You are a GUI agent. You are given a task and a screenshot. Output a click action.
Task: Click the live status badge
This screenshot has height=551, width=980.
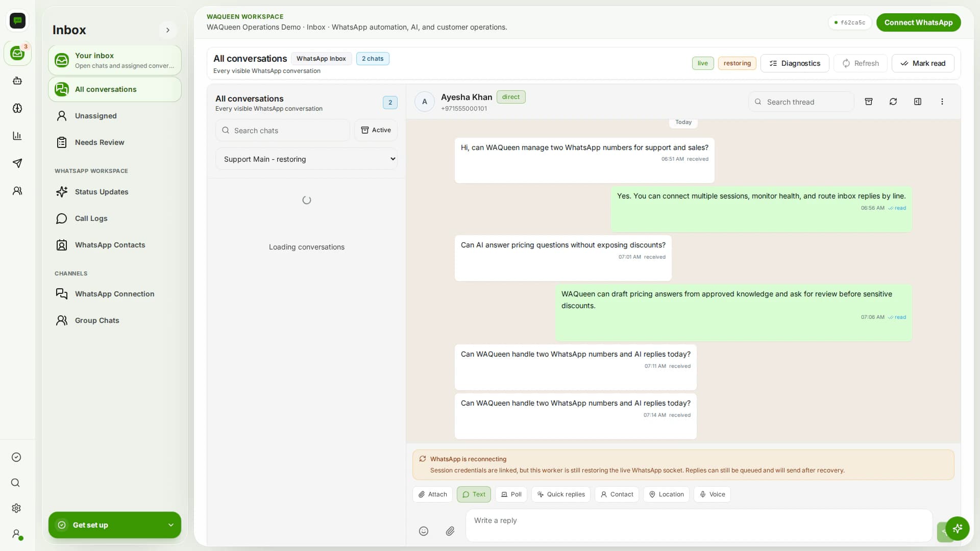pos(703,63)
